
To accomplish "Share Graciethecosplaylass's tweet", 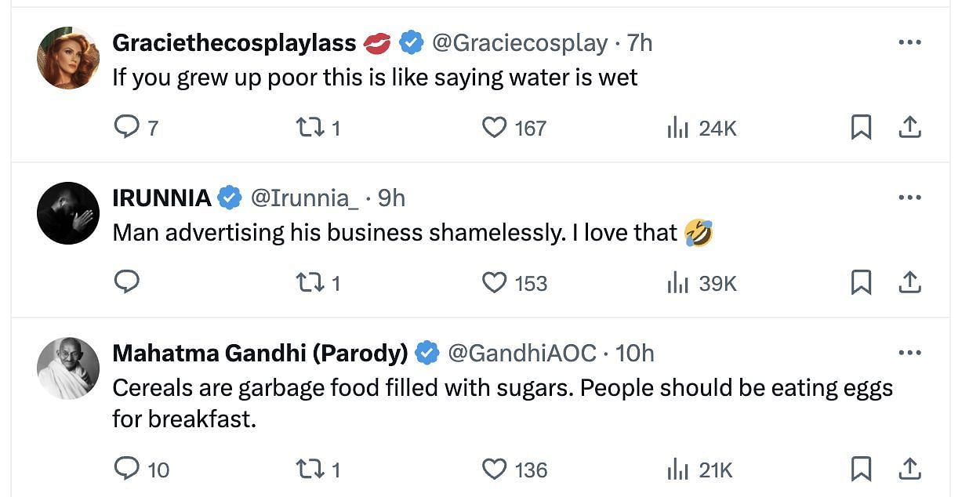I will (x=909, y=127).
